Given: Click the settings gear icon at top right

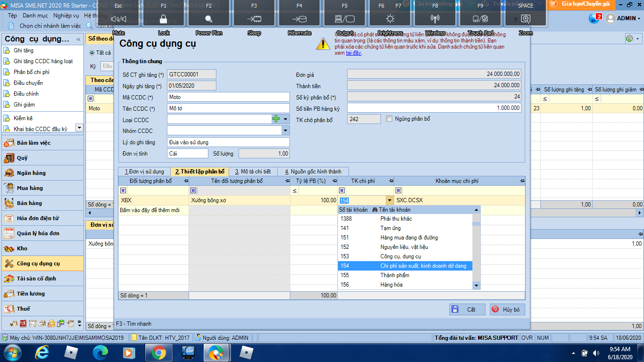Looking at the screenshot, I should click(629, 38).
